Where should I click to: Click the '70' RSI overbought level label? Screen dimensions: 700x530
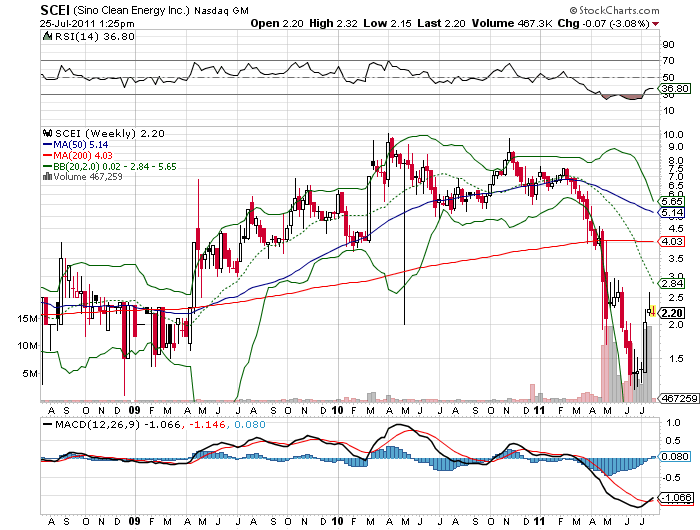coord(668,61)
